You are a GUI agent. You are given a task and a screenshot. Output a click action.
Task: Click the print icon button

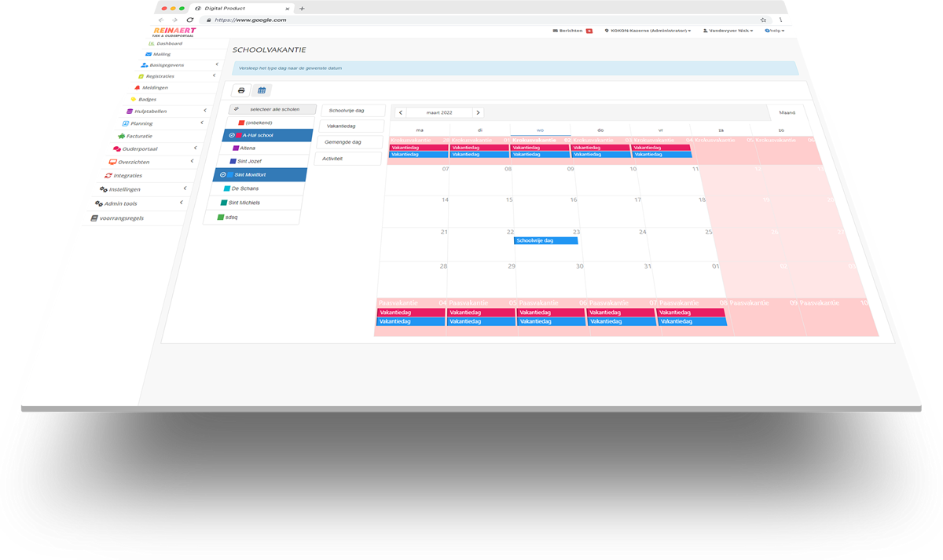click(241, 90)
